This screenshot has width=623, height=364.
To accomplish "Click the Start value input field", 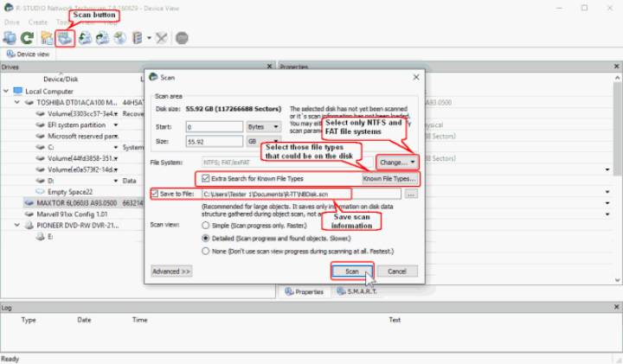I will (215, 127).
